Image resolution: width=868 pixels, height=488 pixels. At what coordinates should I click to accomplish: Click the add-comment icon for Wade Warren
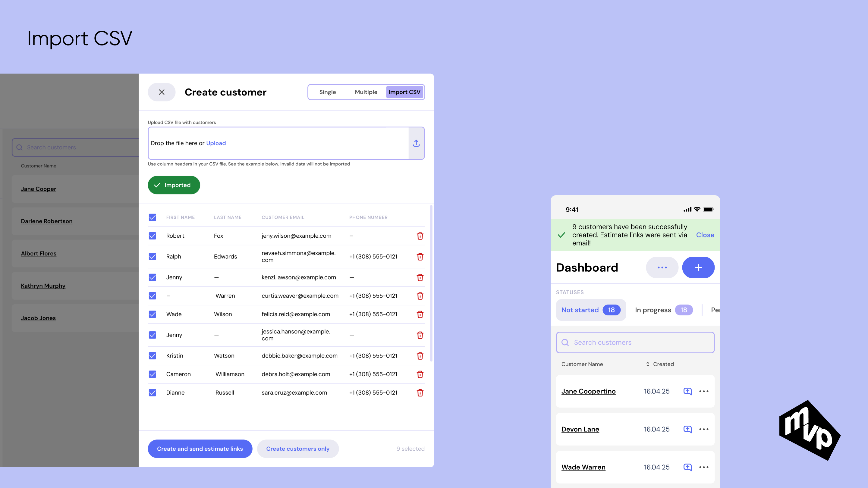(x=687, y=467)
